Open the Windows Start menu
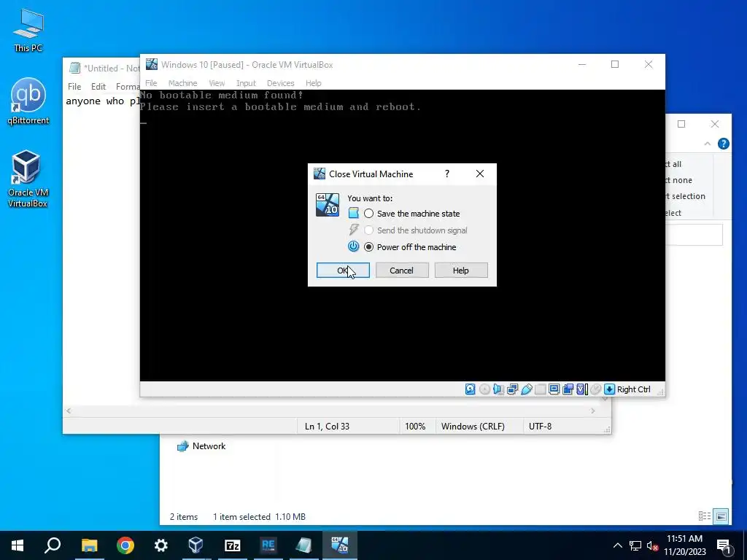747x560 pixels. (18, 545)
